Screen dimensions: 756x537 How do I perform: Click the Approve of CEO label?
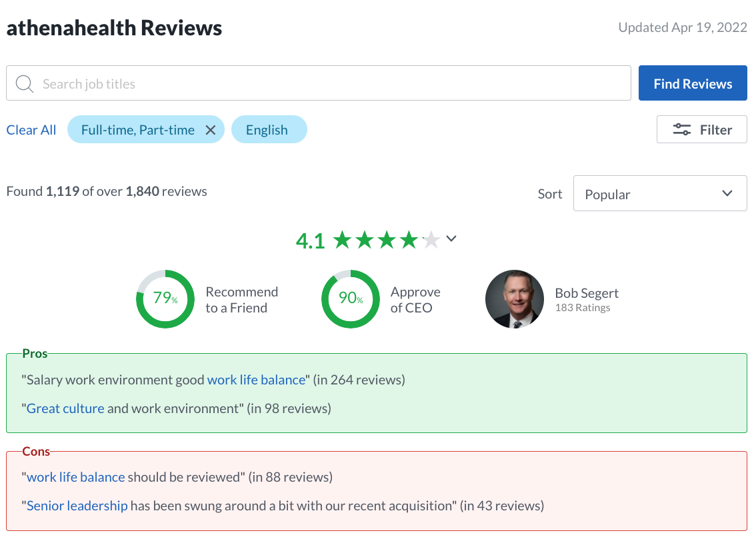click(415, 299)
